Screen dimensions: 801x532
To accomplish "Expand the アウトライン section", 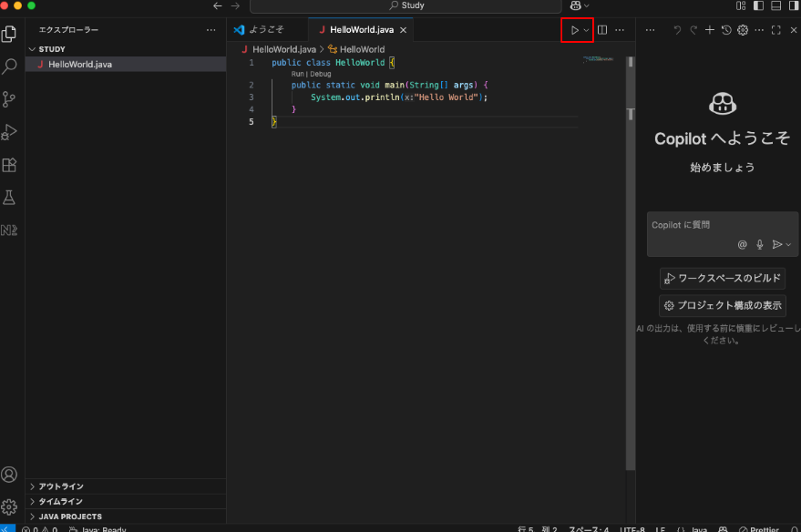I will tap(125, 486).
